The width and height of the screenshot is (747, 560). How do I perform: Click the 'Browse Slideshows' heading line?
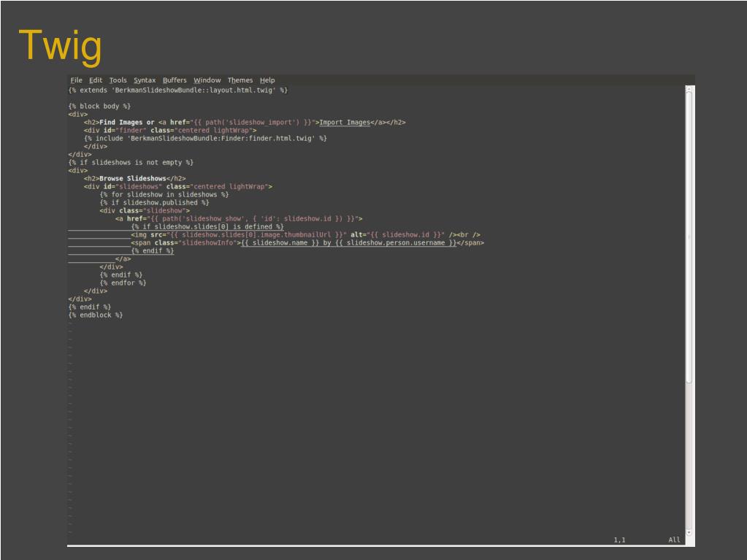[135, 179]
